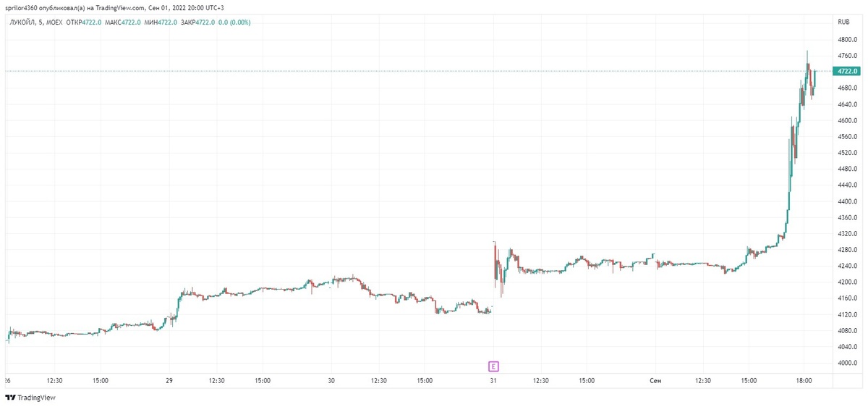868x407 pixels.
Task: Click the 4000.0 price axis label
Action: point(847,363)
